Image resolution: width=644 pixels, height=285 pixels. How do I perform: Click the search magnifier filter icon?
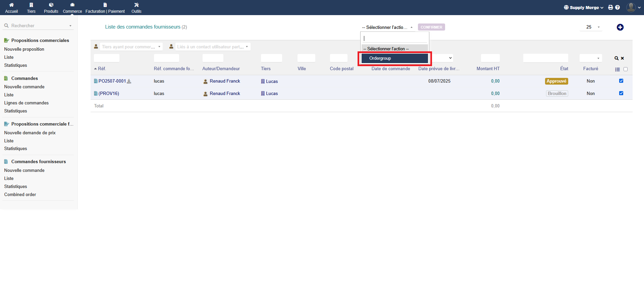(616, 58)
